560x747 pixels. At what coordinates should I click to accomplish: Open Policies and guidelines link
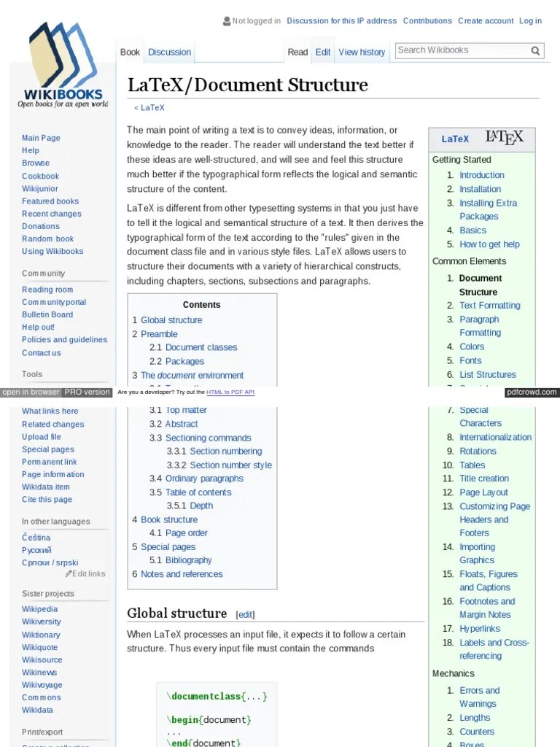click(64, 340)
